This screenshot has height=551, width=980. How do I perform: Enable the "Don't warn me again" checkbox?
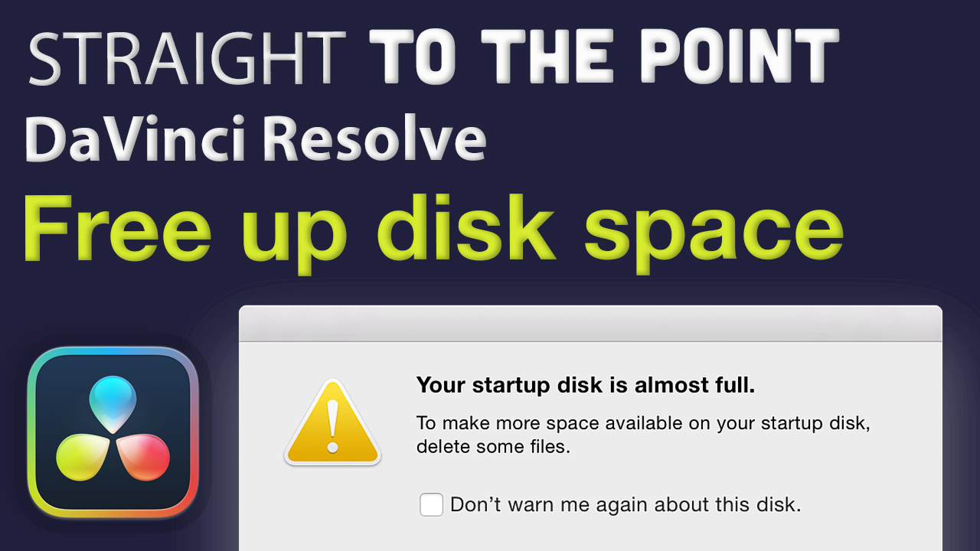(431, 505)
